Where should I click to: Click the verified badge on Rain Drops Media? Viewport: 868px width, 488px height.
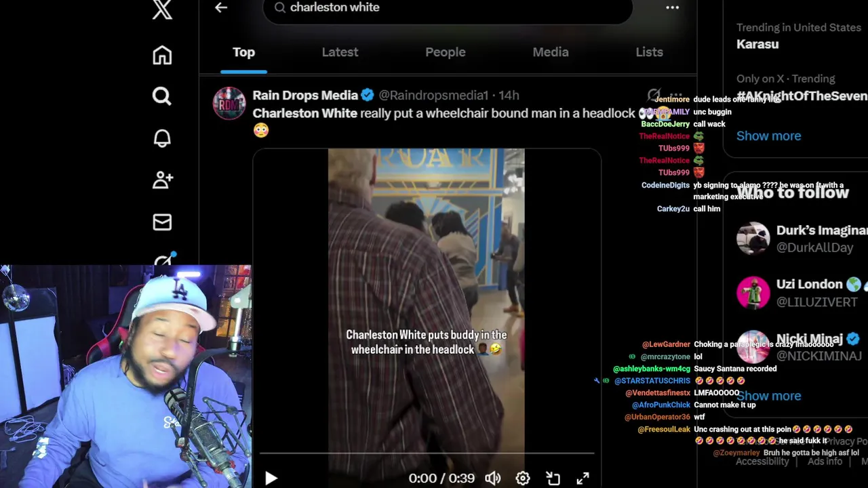pyautogui.click(x=368, y=96)
